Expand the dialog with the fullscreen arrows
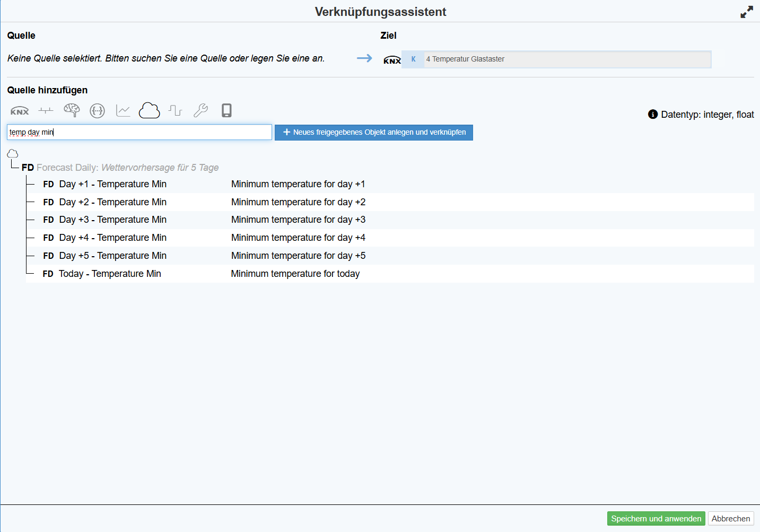760x532 pixels. pyautogui.click(x=746, y=12)
